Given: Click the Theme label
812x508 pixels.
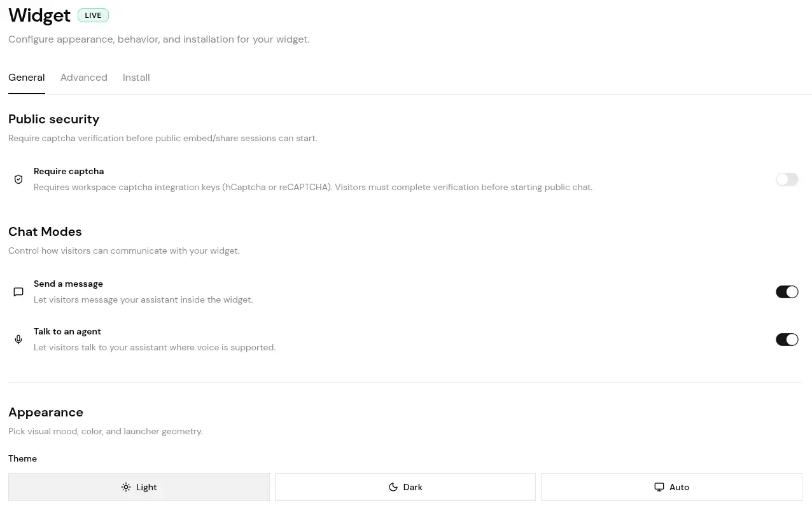Looking at the screenshot, I should click(23, 458).
